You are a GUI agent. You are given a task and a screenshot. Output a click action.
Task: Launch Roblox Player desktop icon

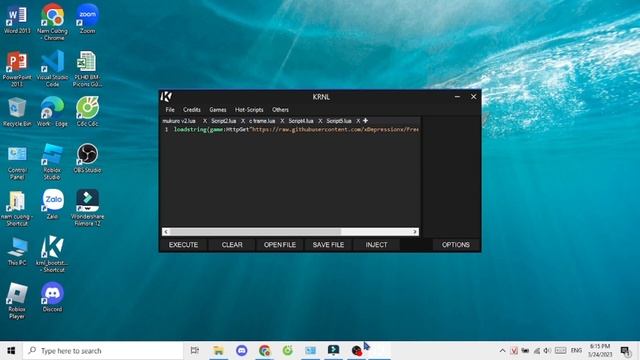[17, 301]
